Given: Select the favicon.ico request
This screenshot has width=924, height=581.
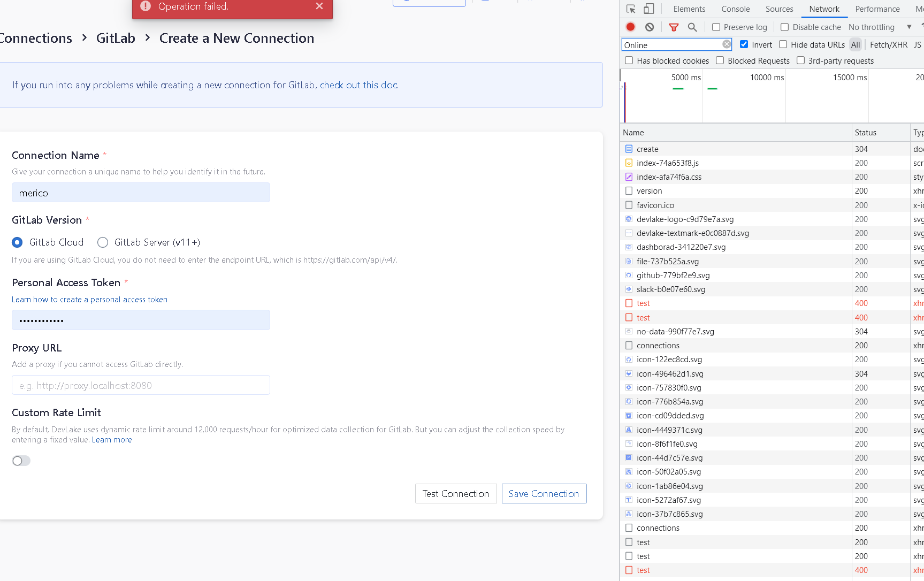Looking at the screenshot, I should click(x=736, y=205).
